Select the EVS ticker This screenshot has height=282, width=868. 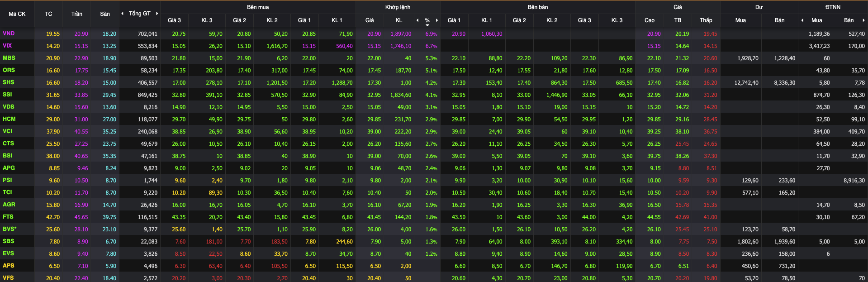(x=9, y=253)
